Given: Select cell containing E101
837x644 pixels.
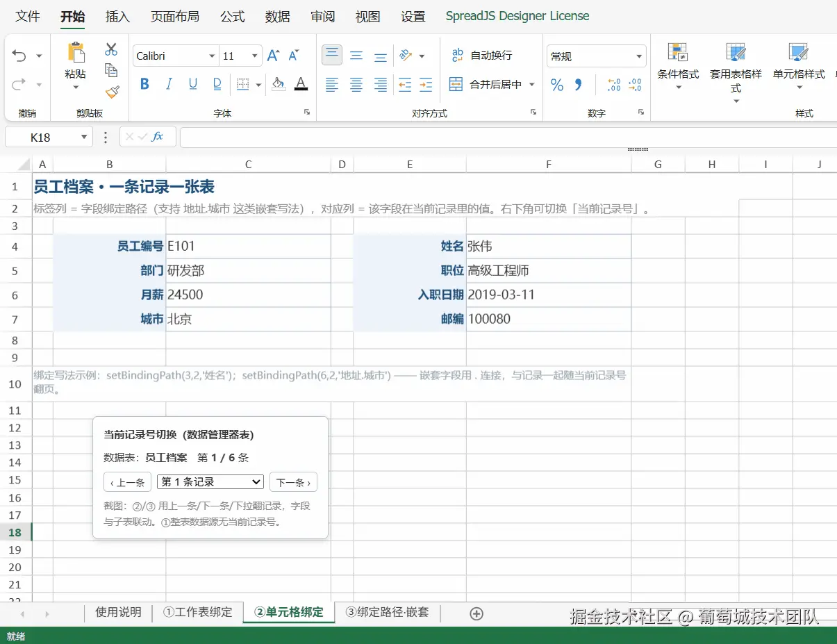Looking at the screenshot, I should 248,246.
